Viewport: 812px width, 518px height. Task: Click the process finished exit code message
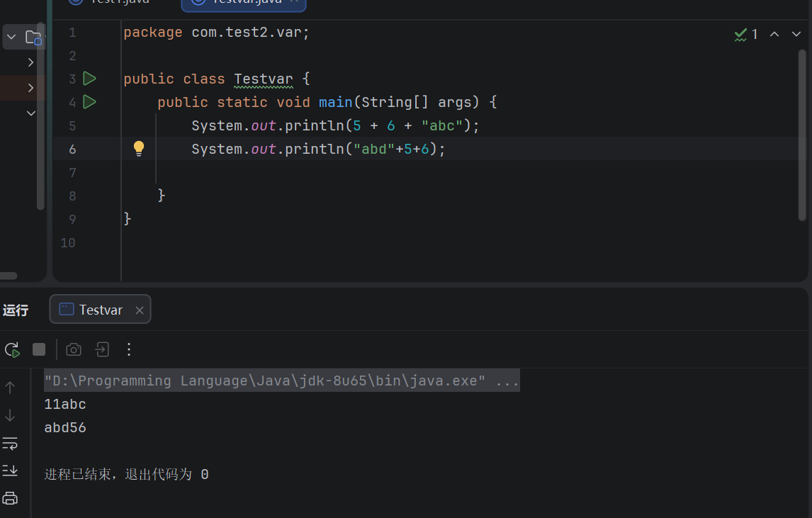(126, 475)
